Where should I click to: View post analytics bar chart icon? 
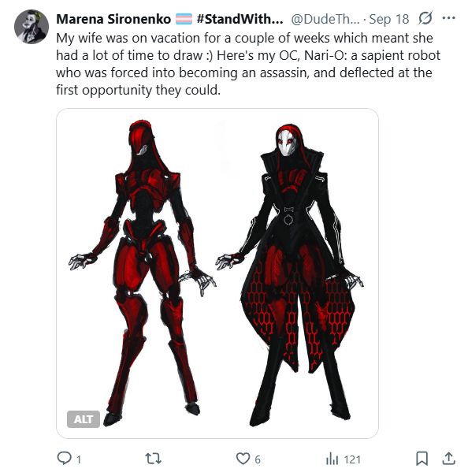332,459
